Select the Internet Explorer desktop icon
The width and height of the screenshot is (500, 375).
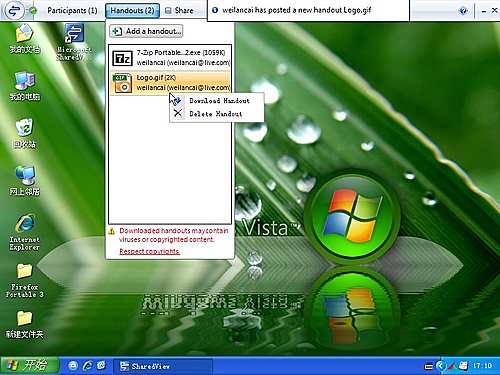[x=25, y=232]
